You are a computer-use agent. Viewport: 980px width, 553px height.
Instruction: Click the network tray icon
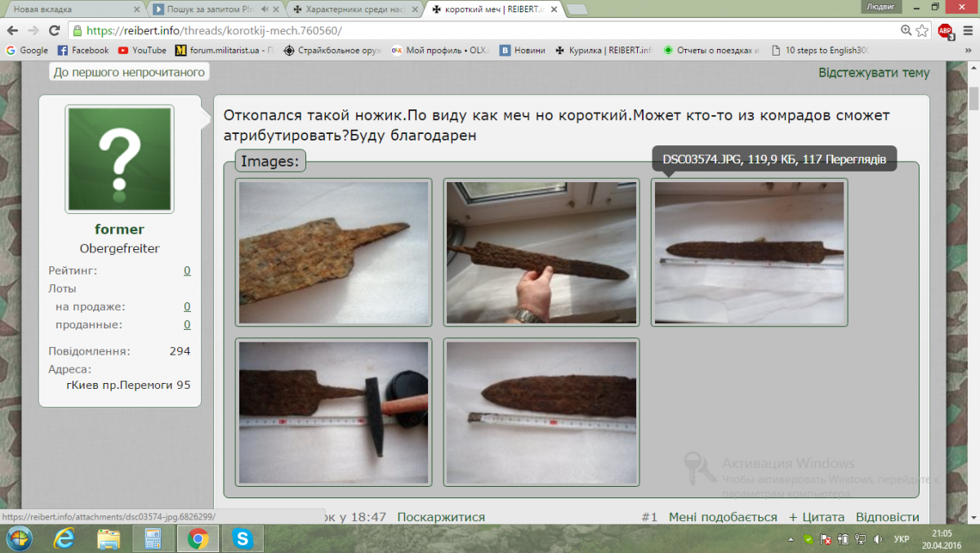coord(860,540)
